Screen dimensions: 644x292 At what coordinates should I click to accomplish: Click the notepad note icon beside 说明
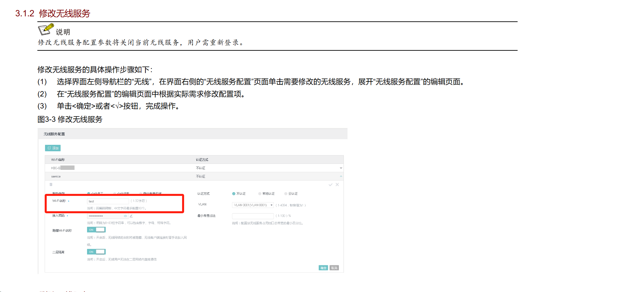coord(46,29)
